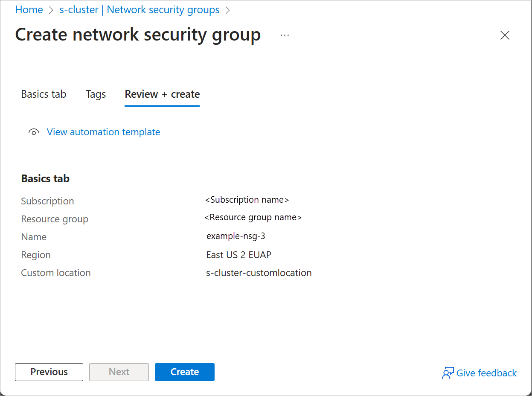532x396 pixels.
Task: Click the s-cluster-customlocation value text
Action: tap(259, 273)
